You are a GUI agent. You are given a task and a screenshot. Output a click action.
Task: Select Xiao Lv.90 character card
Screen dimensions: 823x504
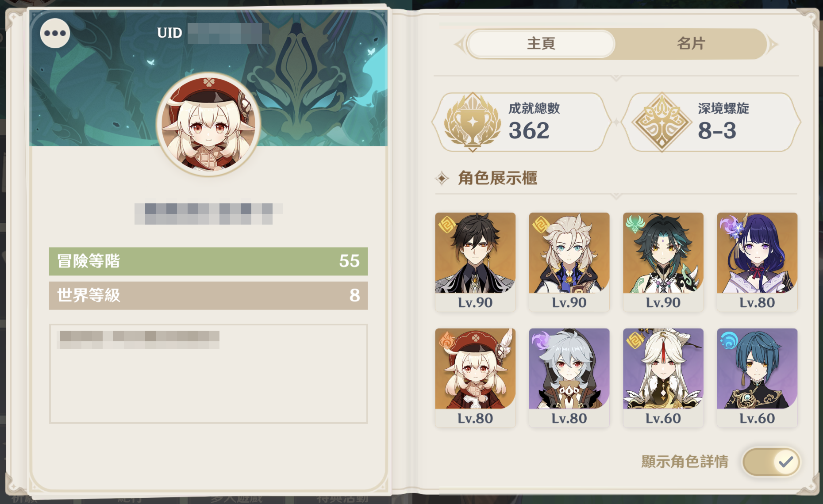click(663, 262)
